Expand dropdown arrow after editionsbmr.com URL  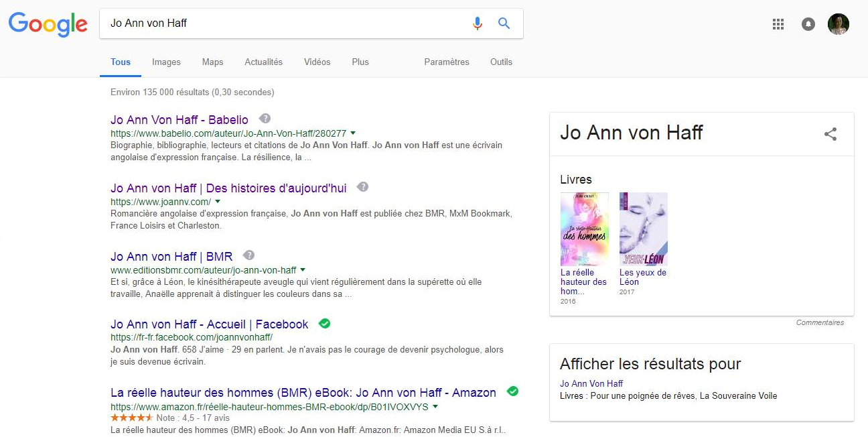pyautogui.click(x=303, y=270)
